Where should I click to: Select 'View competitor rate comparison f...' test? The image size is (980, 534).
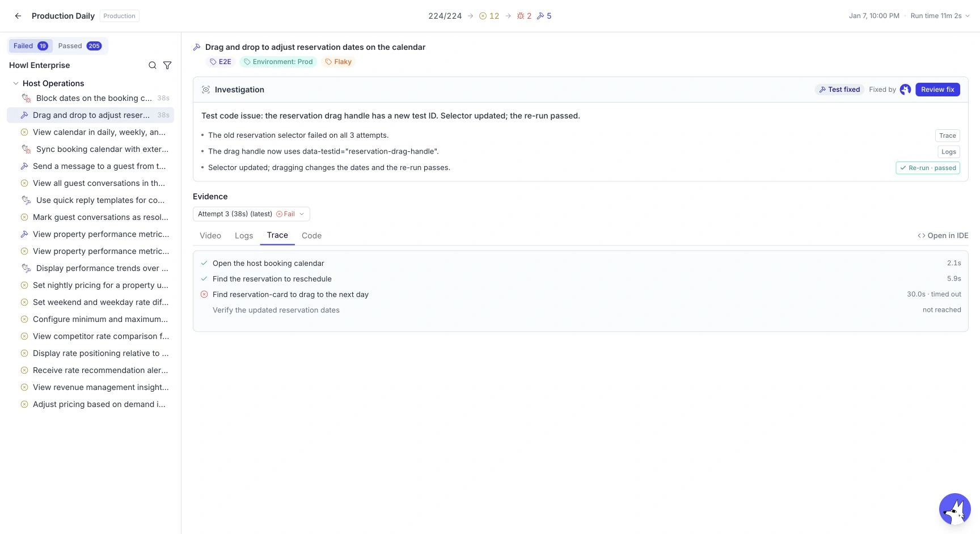(91, 336)
